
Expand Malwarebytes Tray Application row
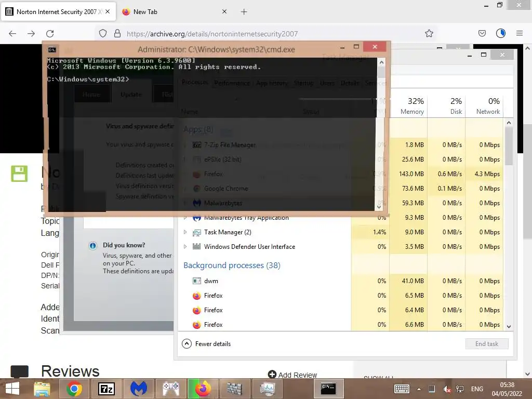185,218
